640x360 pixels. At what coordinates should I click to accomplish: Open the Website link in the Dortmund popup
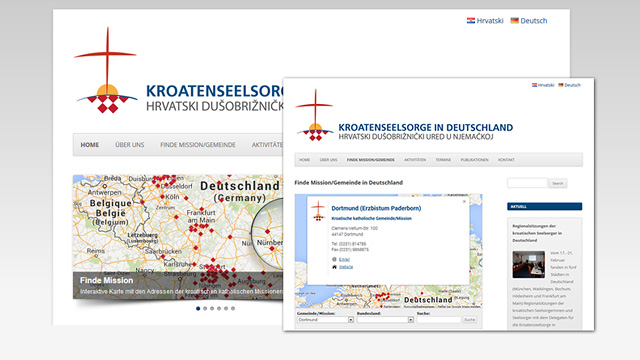(346, 267)
